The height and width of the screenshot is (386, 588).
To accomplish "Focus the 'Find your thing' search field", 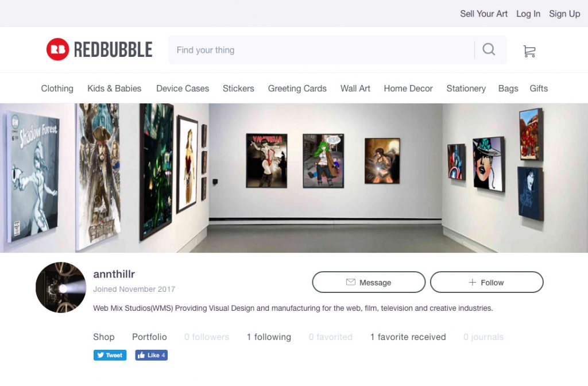I will 323,50.
